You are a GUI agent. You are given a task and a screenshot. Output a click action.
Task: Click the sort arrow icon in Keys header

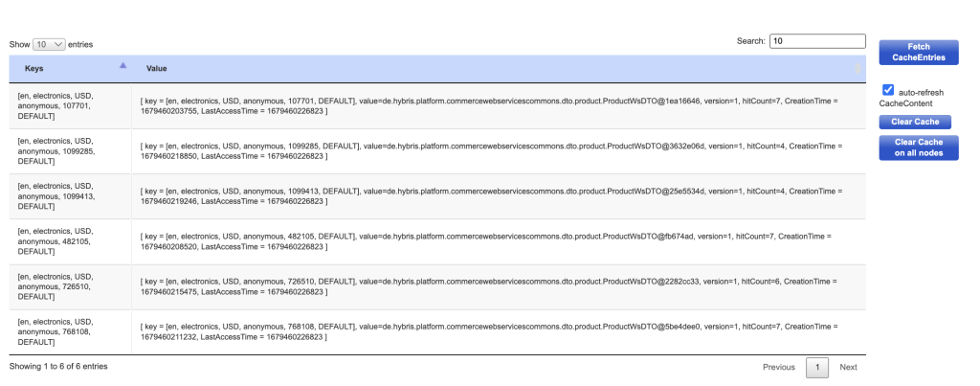click(122, 66)
